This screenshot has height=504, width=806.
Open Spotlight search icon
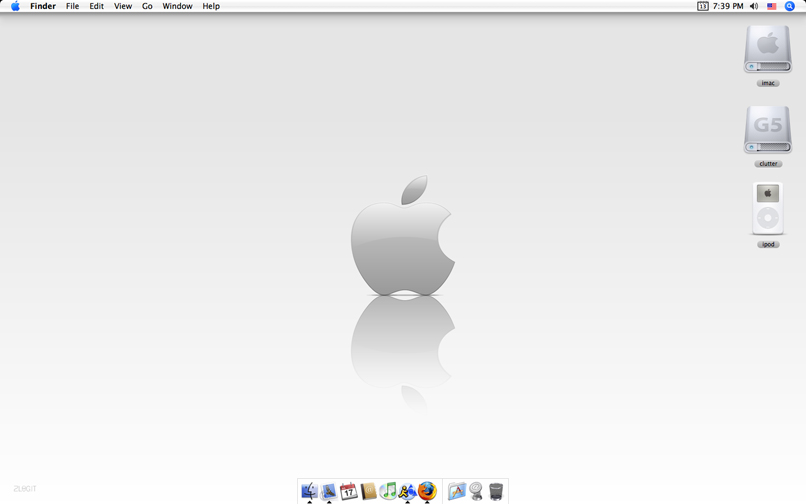(790, 6)
